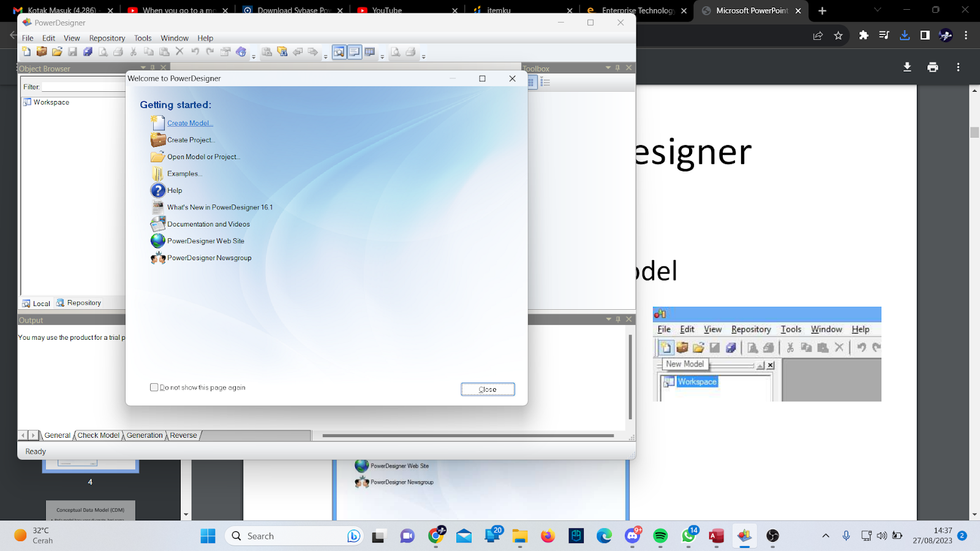Click the Chrome downloads icon
Screen dimensions: 980x551
tap(905, 36)
